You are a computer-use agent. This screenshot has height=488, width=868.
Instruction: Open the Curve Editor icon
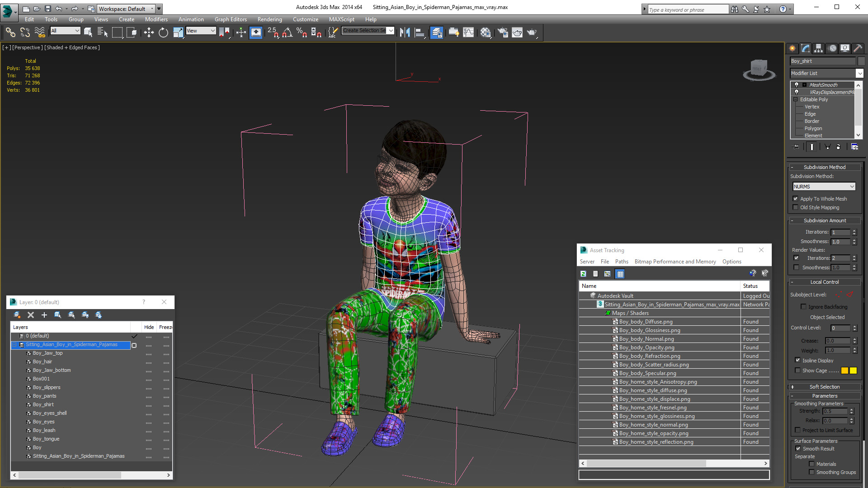tap(469, 32)
